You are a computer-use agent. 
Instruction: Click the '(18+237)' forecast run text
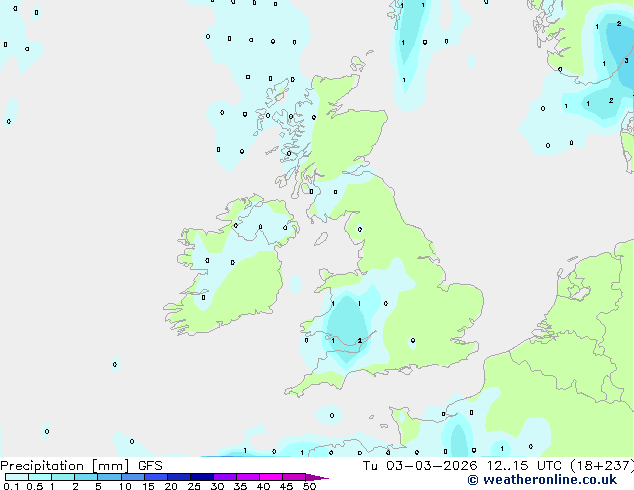(x=602, y=466)
